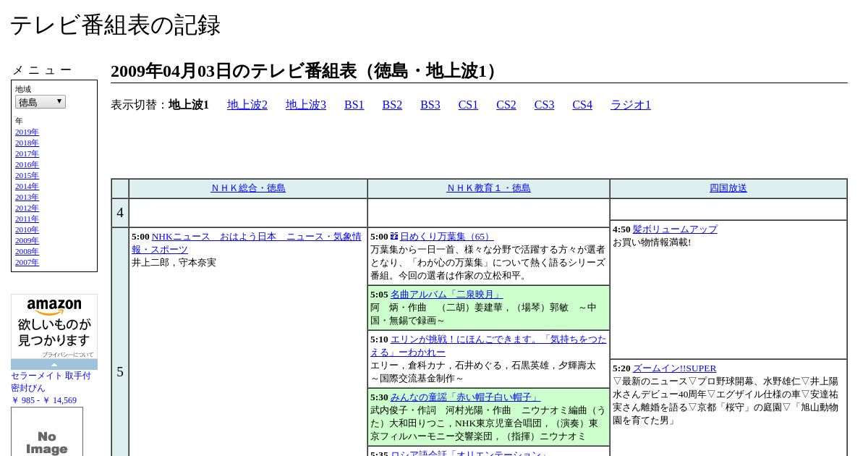This screenshot has width=868, height=456.
Task: Open 日めくり万葉集（65） program link
Action: click(447, 237)
